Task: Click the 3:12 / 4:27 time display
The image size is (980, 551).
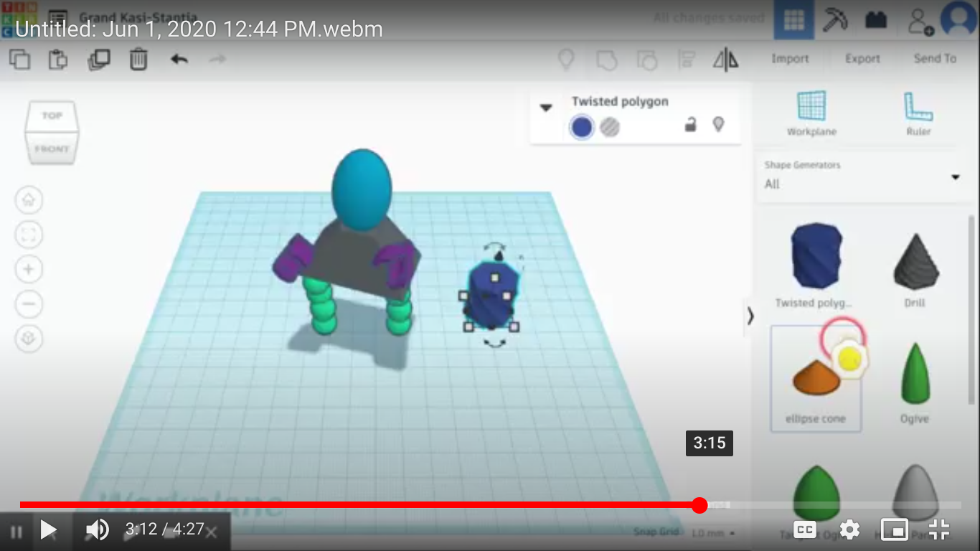Action: tap(164, 529)
